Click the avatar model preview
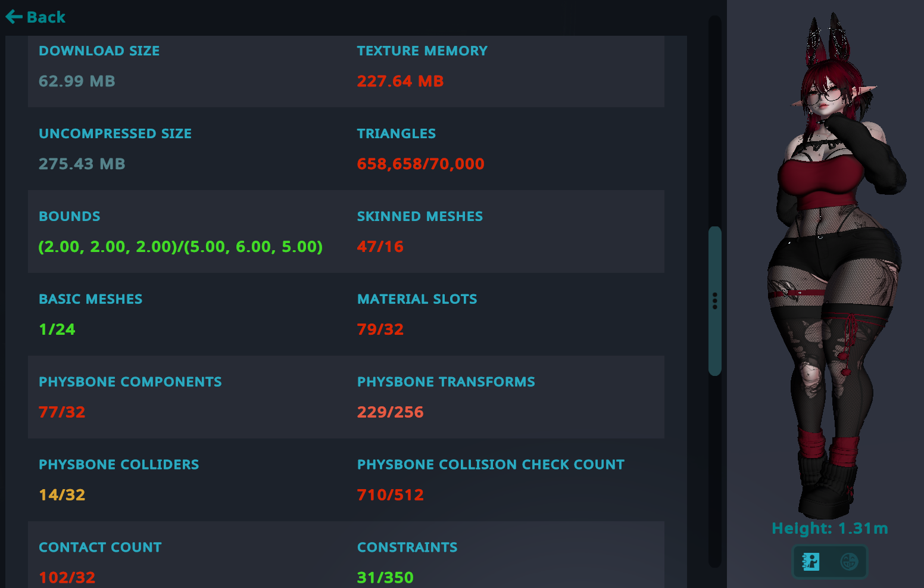The height and width of the screenshot is (588, 924). 834,268
